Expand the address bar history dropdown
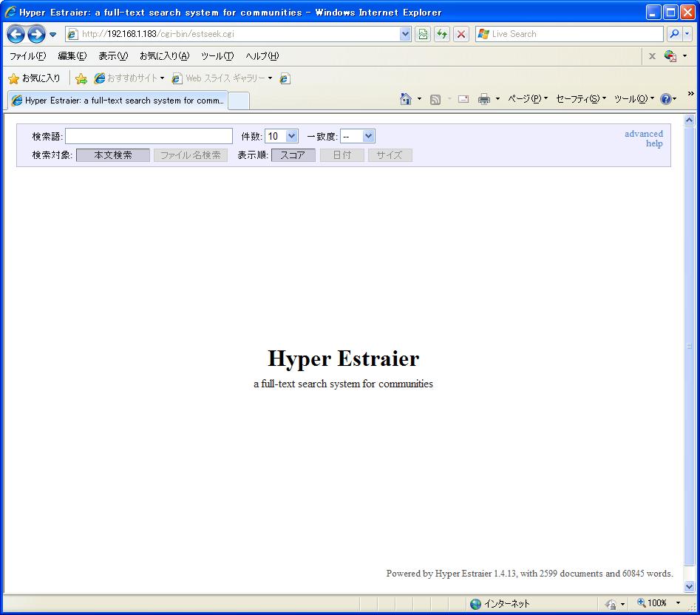Screen dimensions: 700x615 [x=405, y=34]
